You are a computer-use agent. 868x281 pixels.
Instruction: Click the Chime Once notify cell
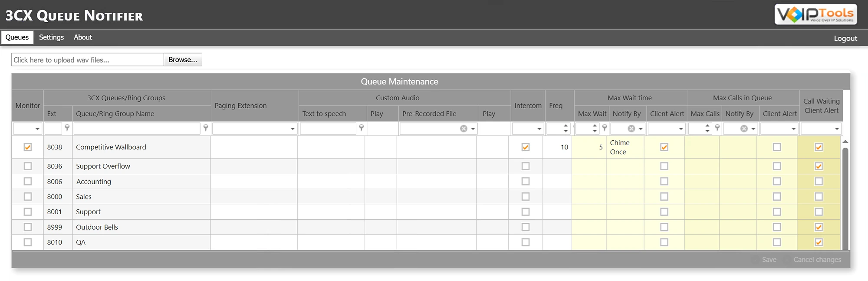[625, 147]
